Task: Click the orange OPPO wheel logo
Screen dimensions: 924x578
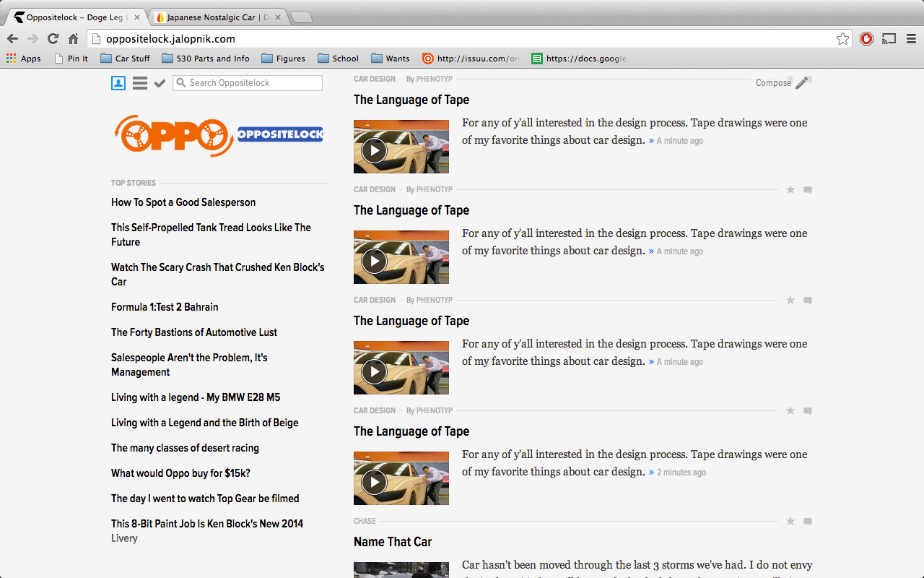Action: point(173,135)
